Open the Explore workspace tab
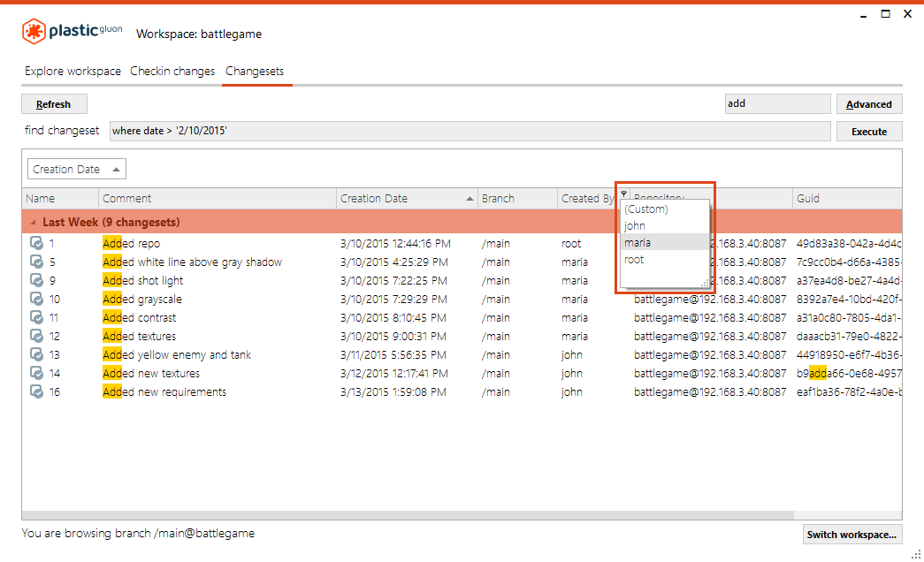 [73, 72]
